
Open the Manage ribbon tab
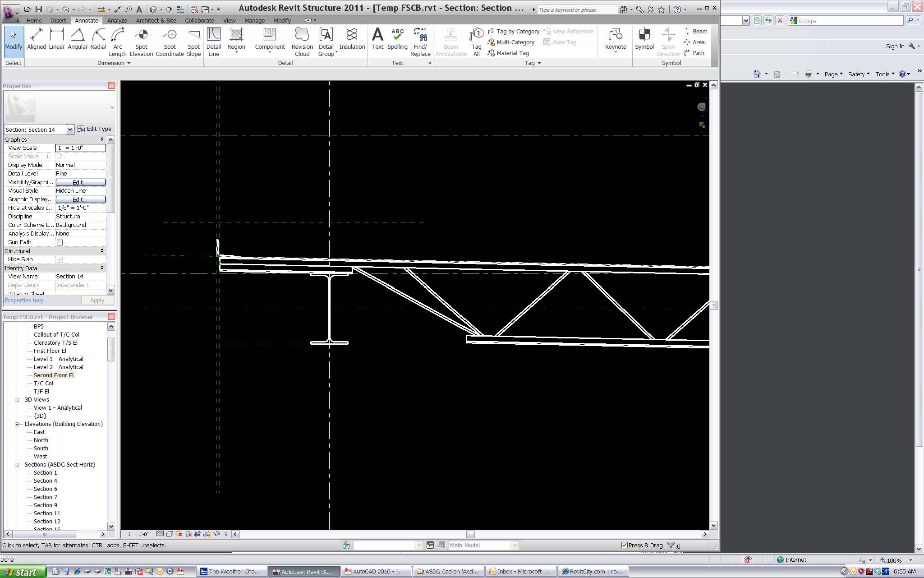[254, 20]
